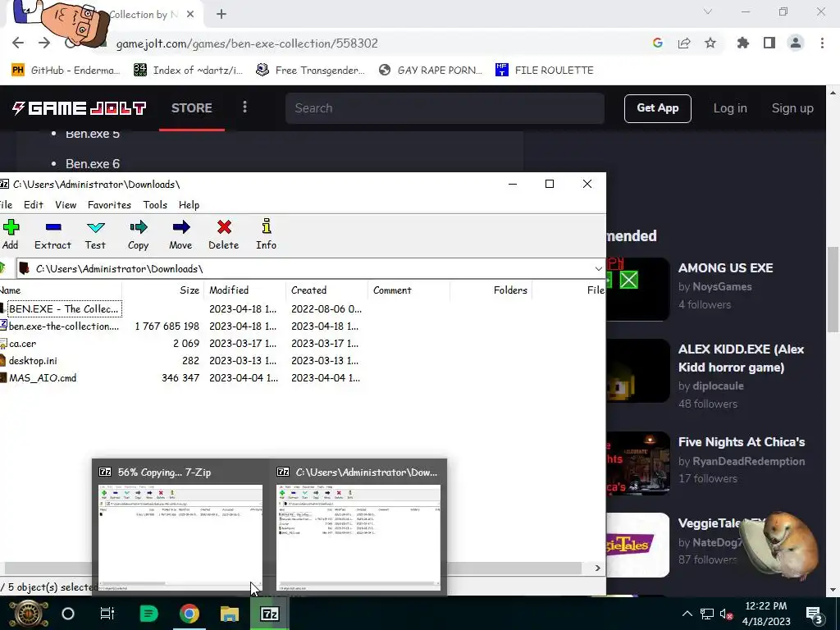Open new browser tab with plus
Screen dimensions: 840x630
[x=221, y=15]
